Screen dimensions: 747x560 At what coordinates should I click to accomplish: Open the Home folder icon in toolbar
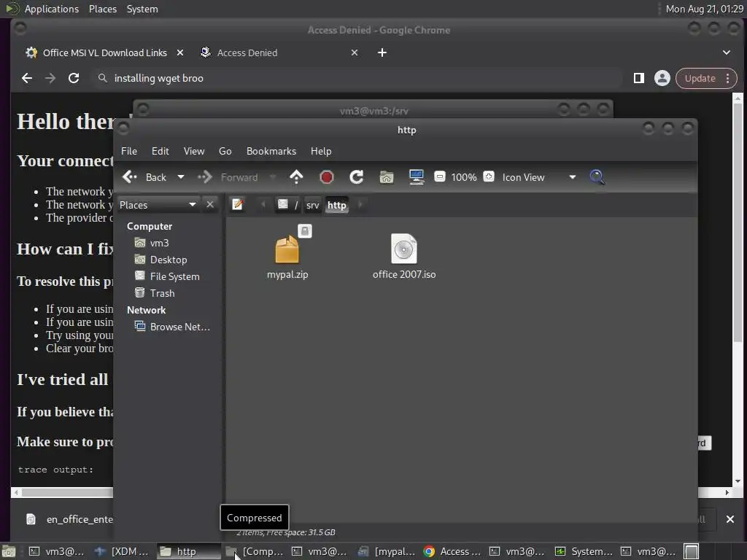pyautogui.click(x=387, y=177)
